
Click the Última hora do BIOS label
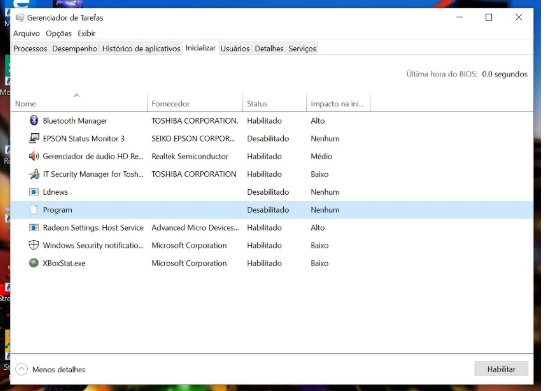[x=442, y=74]
